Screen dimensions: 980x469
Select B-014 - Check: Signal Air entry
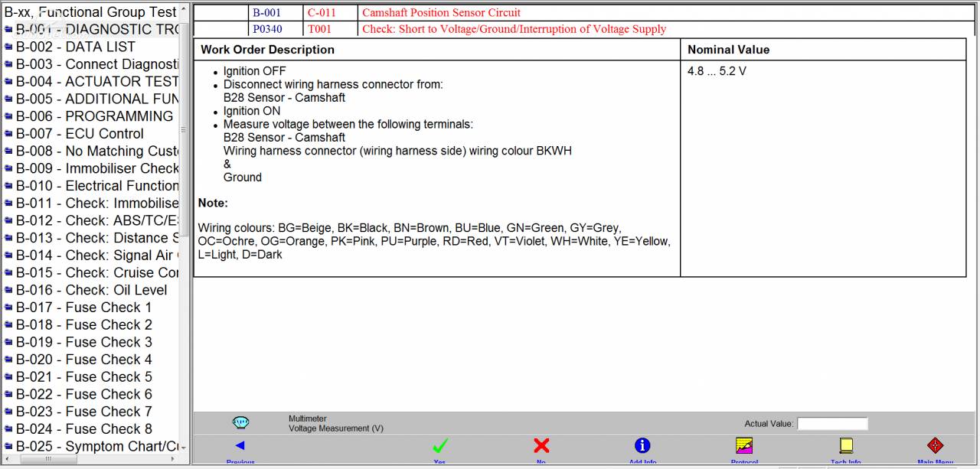97,256
